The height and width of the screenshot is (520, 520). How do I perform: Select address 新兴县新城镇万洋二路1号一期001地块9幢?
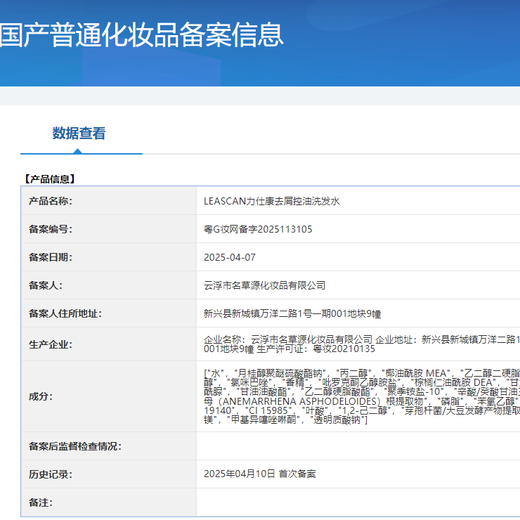(x=292, y=313)
